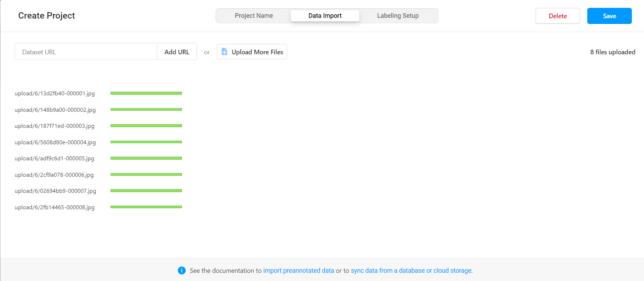Click the blue info icon in footer
644x281 pixels.
point(182,271)
